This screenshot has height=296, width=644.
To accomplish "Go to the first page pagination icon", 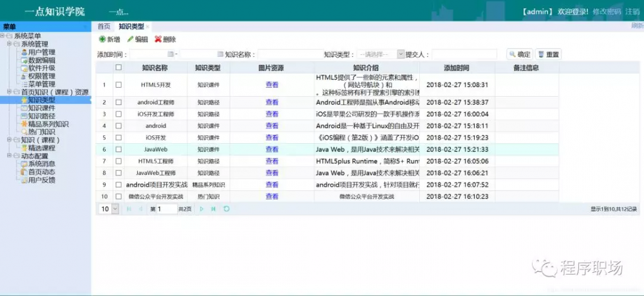I will coord(129,209).
